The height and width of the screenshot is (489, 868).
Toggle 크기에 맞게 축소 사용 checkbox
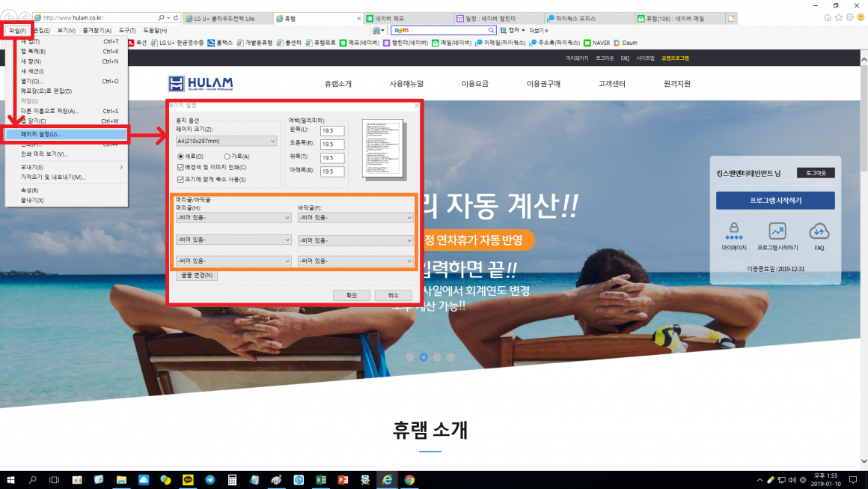181,179
